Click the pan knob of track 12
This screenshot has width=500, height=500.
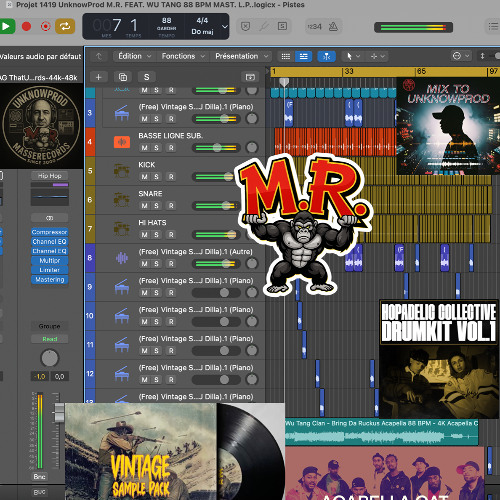click(x=252, y=379)
